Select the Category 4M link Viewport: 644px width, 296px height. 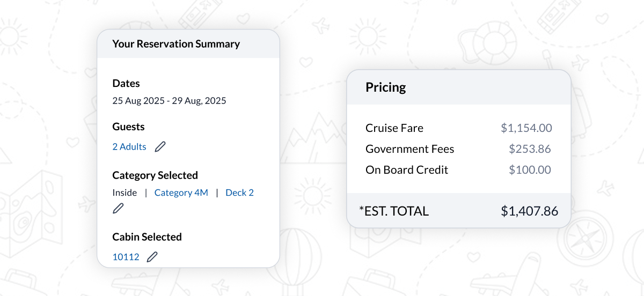(181, 193)
